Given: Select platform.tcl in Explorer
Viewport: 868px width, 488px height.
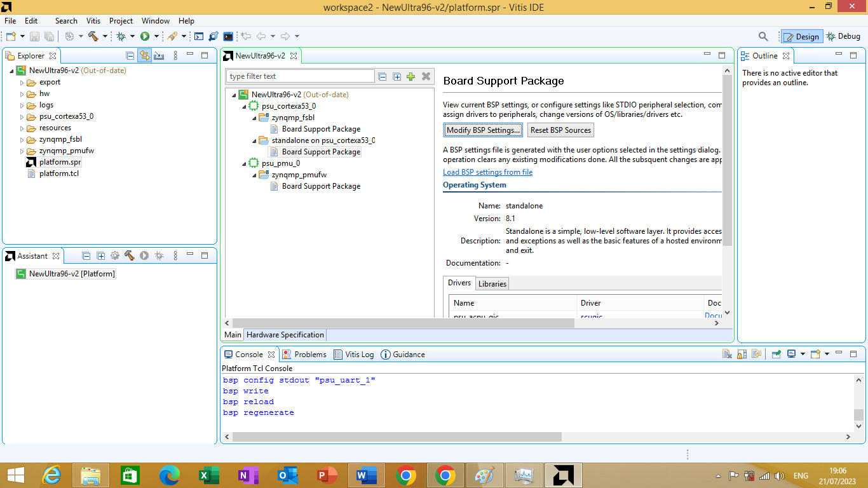Looking at the screenshot, I should 59,173.
